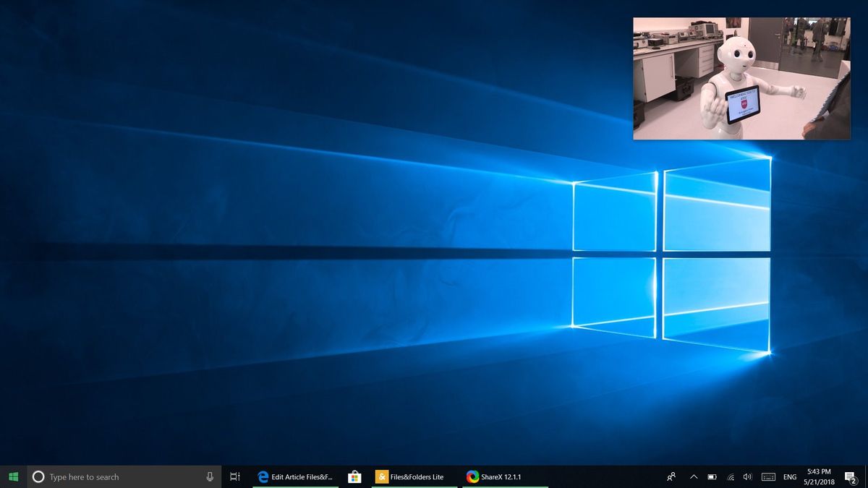Open Task View
This screenshot has width=868, height=488.
[235, 476]
